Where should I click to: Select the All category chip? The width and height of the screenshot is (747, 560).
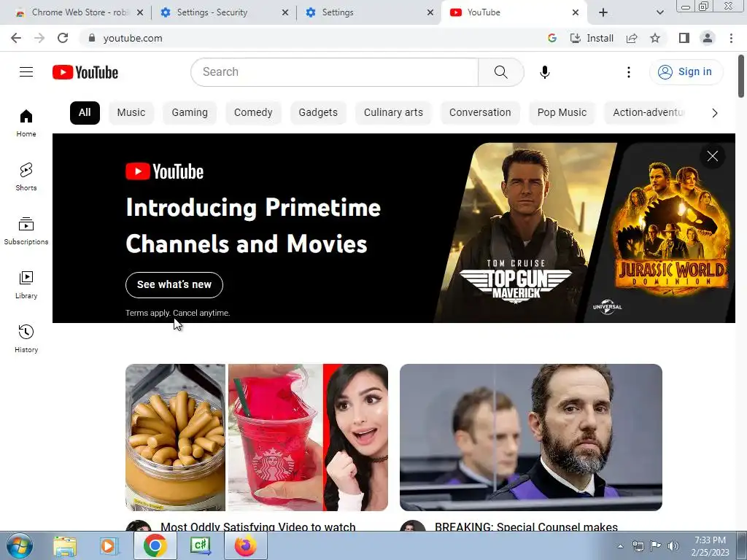pos(85,113)
